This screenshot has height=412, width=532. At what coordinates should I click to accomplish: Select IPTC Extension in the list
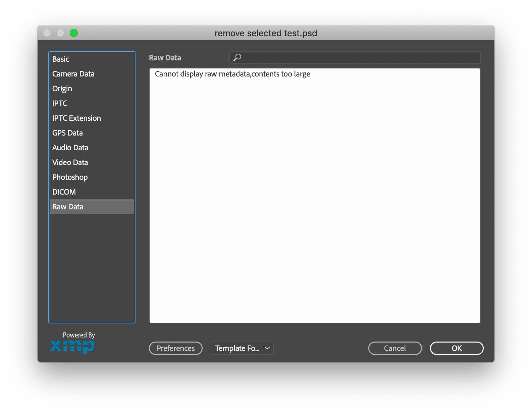pos(92,118)
